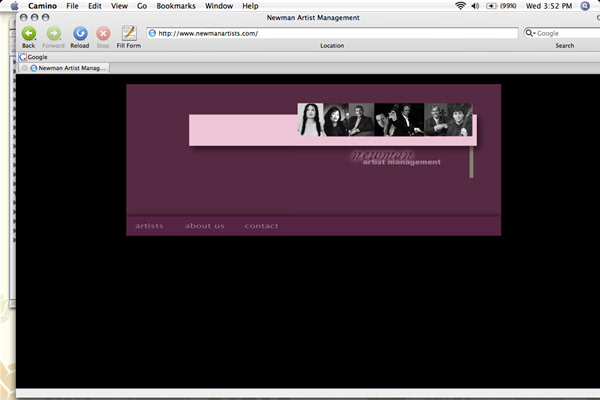Open the Apple menu

(15, 6)
